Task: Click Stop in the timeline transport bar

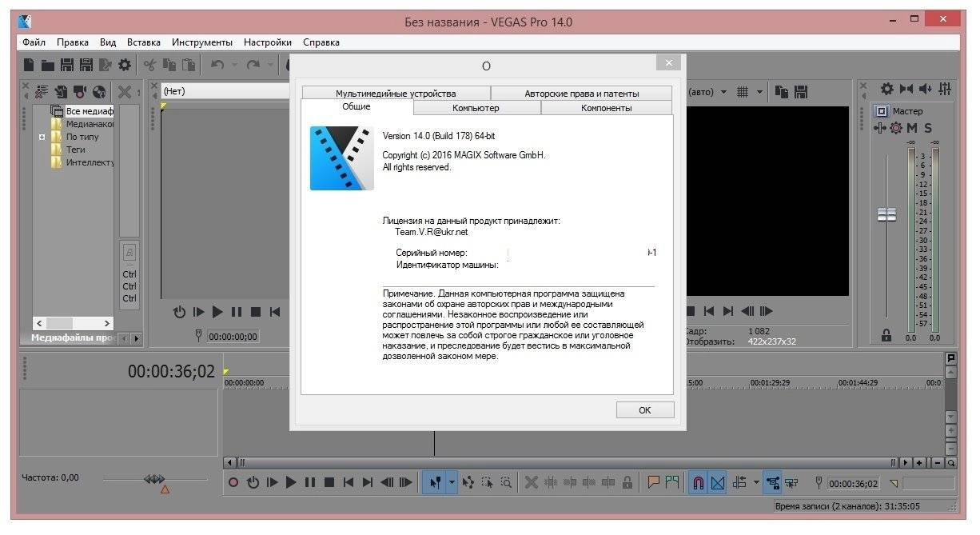Action: point(329,482)
